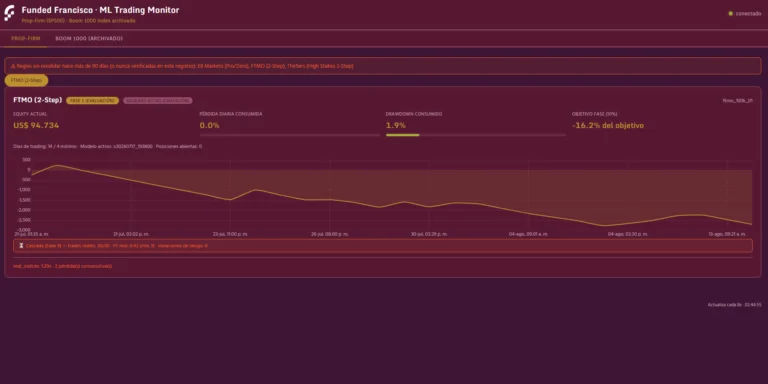Screen dimensions: 768x384
Task: Click the 'Funded Francisco · ML Trading Monitor' title
Action: 100,10
